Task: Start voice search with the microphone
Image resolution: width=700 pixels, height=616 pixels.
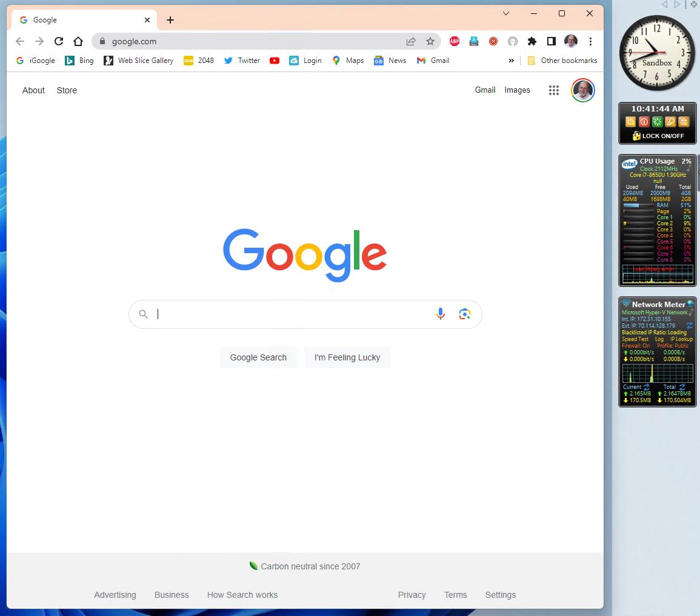Action: (x=440, y=314)
